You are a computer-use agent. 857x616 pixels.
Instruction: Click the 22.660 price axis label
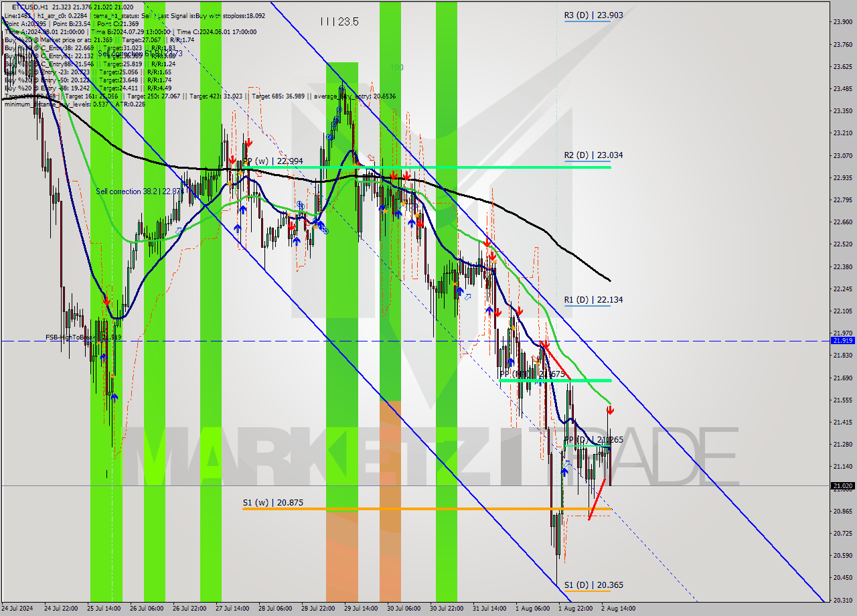click(x=842, y=222)
